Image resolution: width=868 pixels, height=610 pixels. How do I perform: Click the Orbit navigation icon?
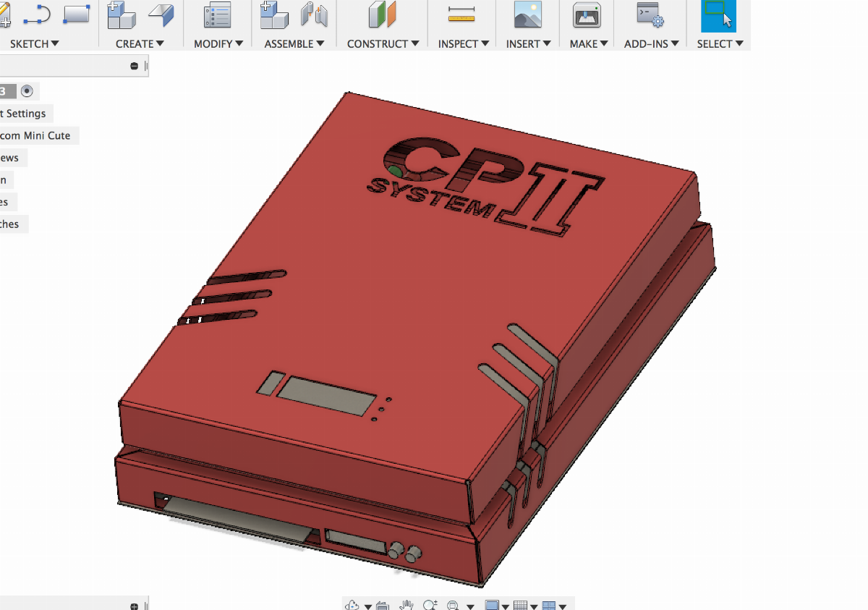point(354,605)
